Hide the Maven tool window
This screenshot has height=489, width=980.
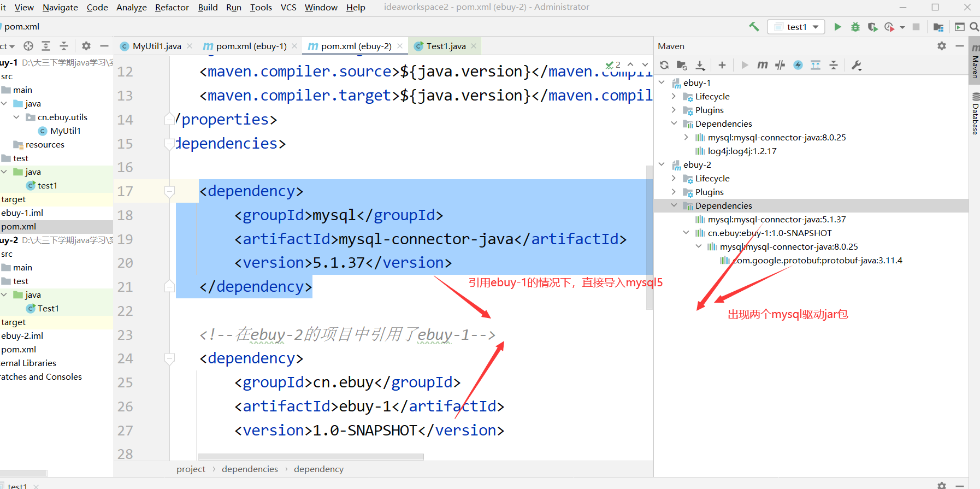(960, 46)
